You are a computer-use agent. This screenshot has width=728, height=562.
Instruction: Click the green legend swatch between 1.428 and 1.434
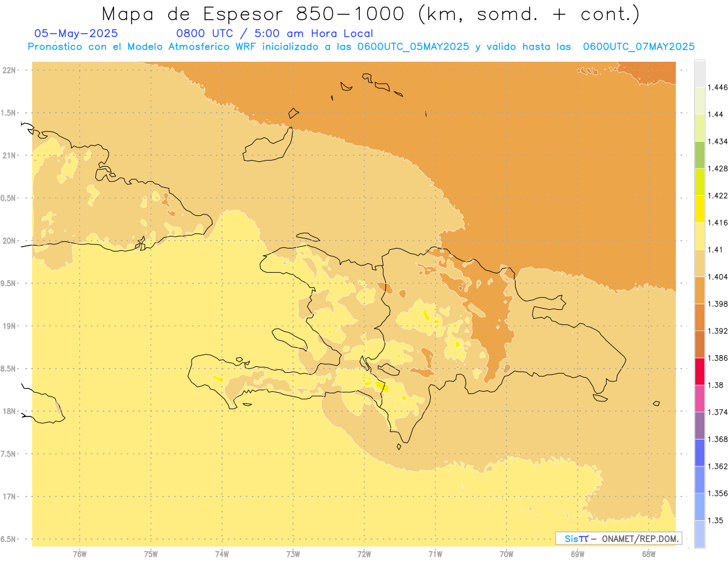click(699, 155)
